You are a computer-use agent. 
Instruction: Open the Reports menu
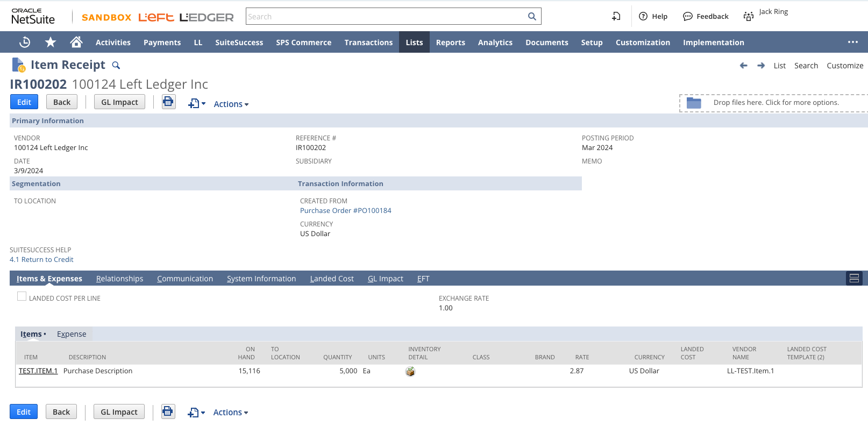click(x=451, y=42)
